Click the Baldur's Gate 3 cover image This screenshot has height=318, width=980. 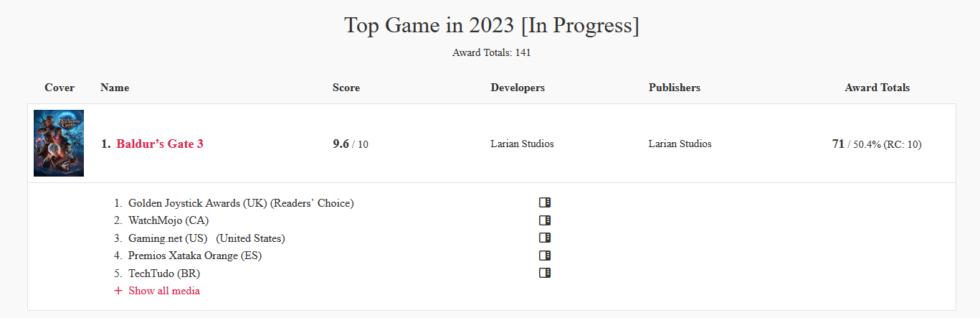click(59, 143)
